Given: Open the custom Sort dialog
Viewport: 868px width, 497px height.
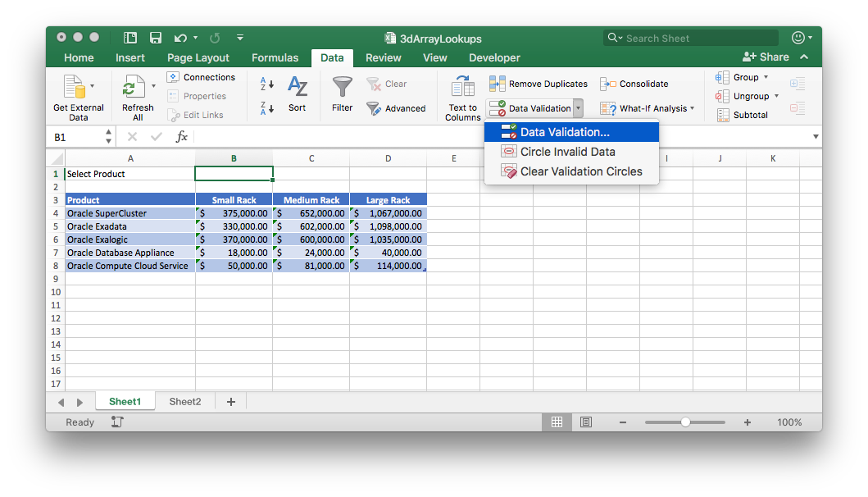Looking at the screenshot, I should pyautogui.click(x=298, y=94).
